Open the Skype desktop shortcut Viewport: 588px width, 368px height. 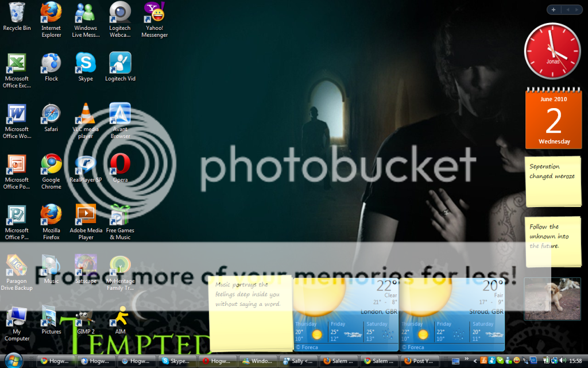[86, 67]
